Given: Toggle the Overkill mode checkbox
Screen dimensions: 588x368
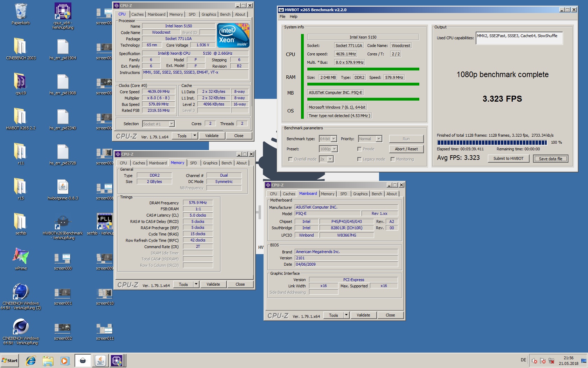Looking at the screenshot, I should tap(290, 159).
